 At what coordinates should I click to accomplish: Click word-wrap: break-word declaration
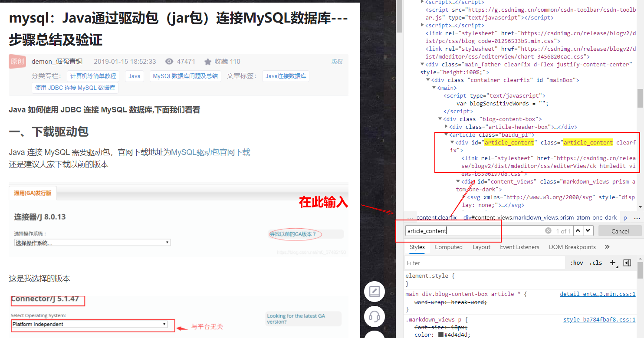click(450, 302)
